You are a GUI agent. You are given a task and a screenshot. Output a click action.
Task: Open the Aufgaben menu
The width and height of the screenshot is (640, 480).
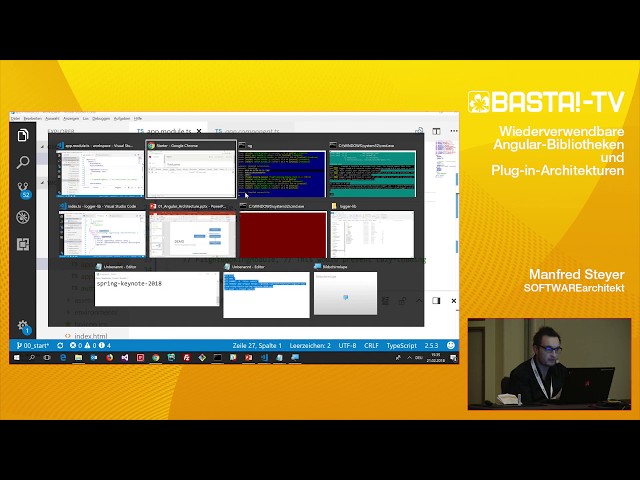tap(122, 118)
